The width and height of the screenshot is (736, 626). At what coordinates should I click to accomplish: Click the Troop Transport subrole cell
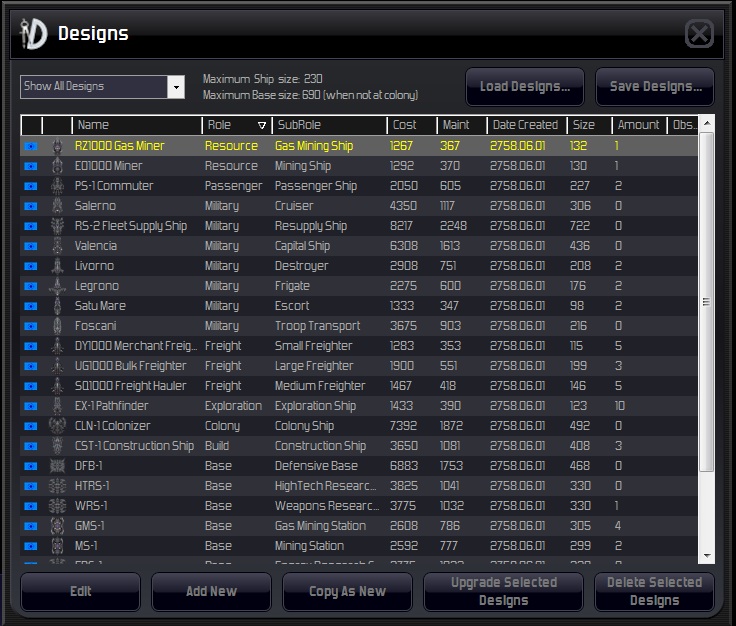(x=318, y=326)
